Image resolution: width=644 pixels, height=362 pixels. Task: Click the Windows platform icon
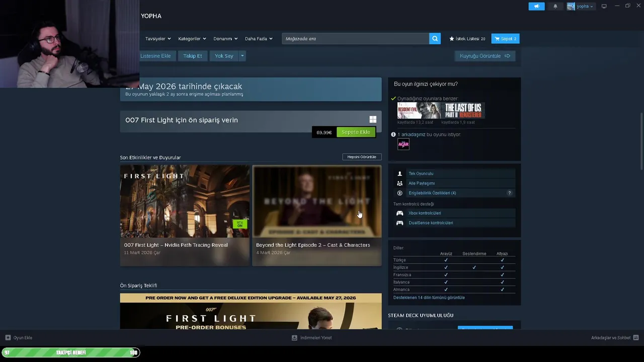tap(373, 120)
